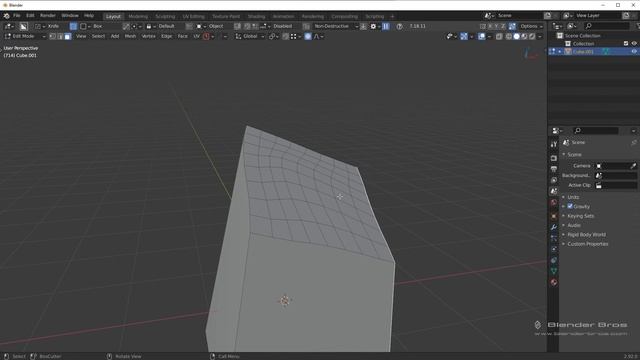Open the World properties tab icon
The width and height of the screenshot is (640, 360).
553,202
